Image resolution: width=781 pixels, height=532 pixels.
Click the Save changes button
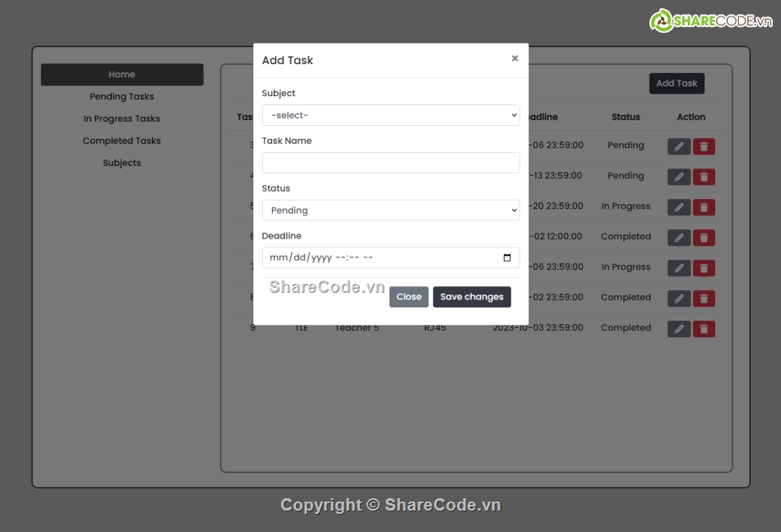472,297
